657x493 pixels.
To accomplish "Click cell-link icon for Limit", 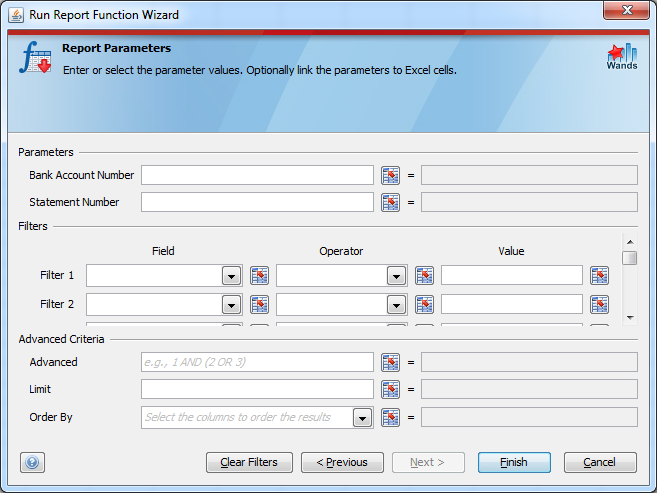I will point(390,390).
